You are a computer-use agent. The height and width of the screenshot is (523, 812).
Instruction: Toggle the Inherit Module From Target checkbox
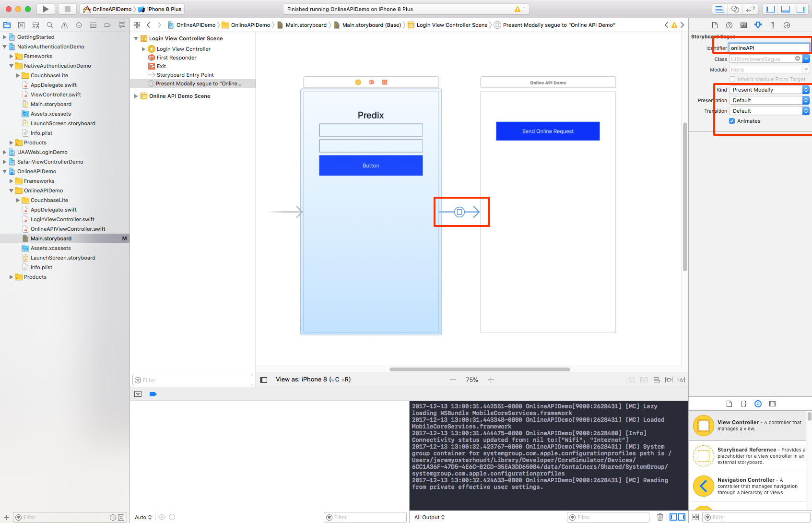pyautogui.click(x=732, y=79)
